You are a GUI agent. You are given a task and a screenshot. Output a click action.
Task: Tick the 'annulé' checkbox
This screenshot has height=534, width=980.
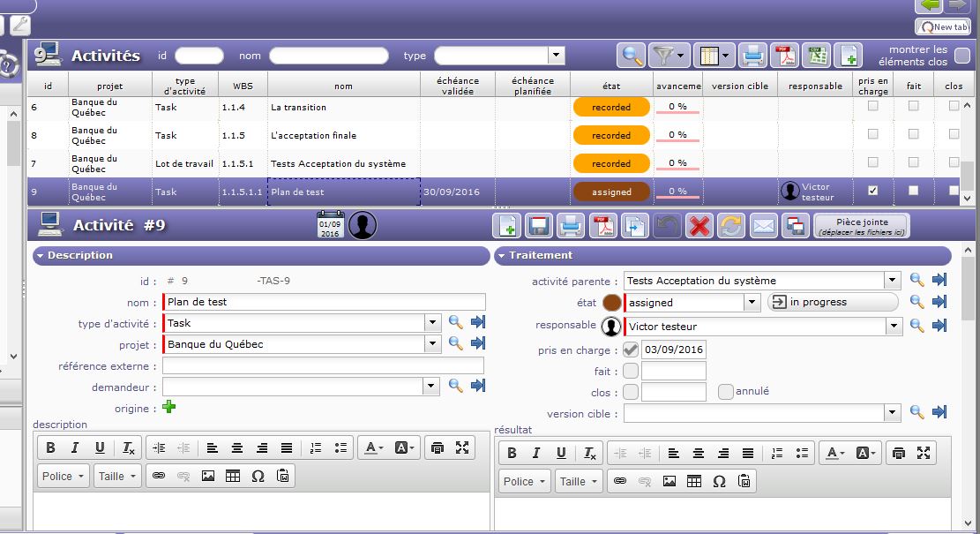[x=725, y=392]
